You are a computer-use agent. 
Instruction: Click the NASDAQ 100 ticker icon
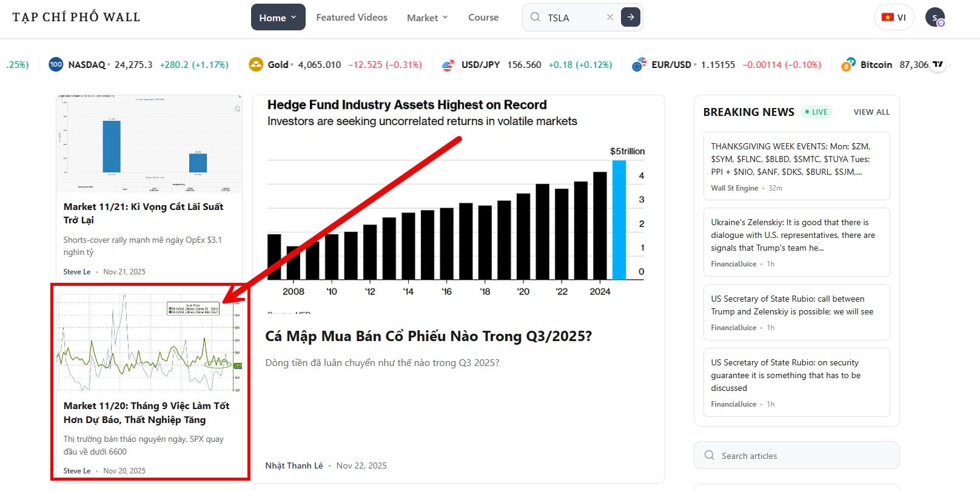(56, 64)
